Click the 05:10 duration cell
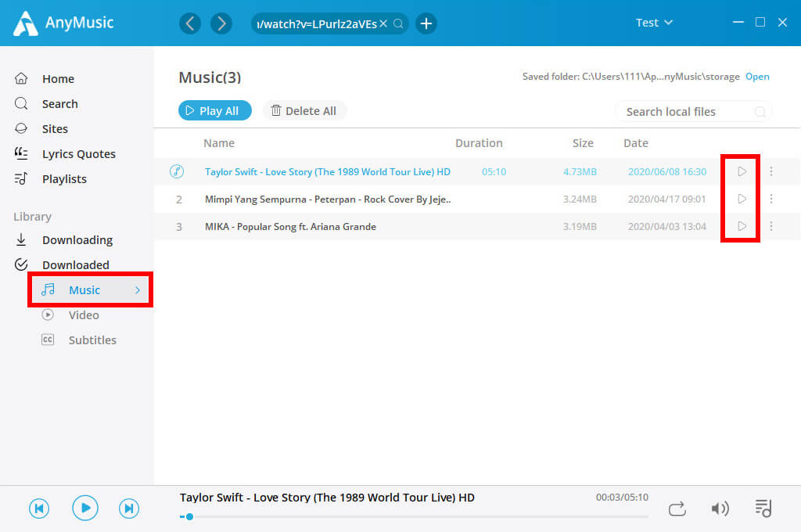 point(494,171)
